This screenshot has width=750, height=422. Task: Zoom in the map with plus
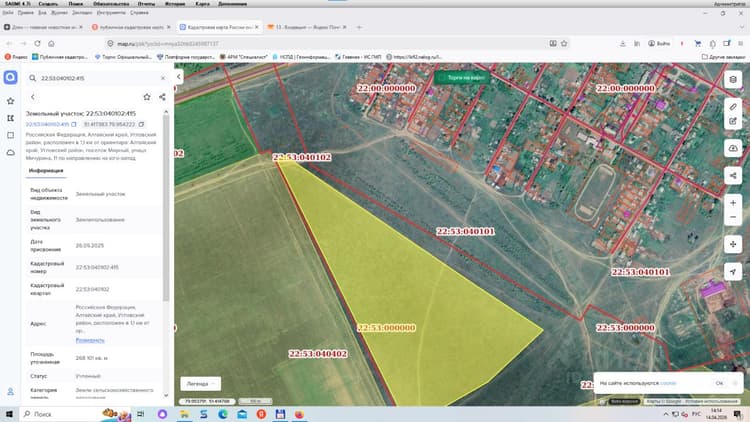[x=733, y=203]
